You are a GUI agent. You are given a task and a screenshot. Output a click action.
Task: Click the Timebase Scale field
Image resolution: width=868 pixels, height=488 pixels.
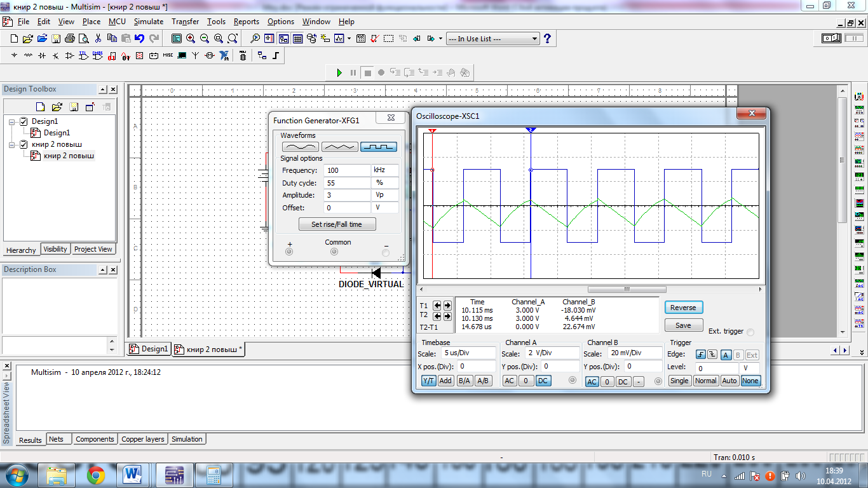(x=467, y=353)
